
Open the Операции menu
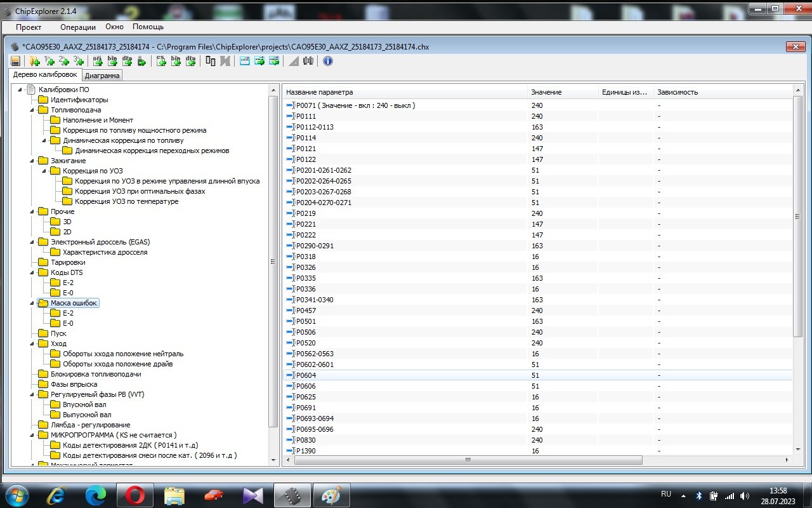78,27
